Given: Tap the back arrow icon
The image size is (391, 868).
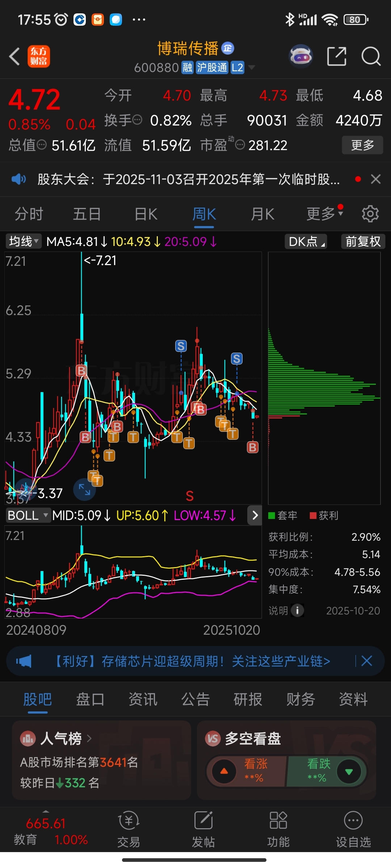Looking at the screenshot, I should [14, 57].
